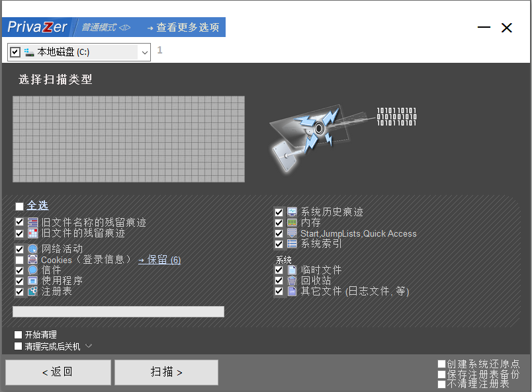
Task: 点击信件项的气泡图标
Action: [x=32, y=270]
